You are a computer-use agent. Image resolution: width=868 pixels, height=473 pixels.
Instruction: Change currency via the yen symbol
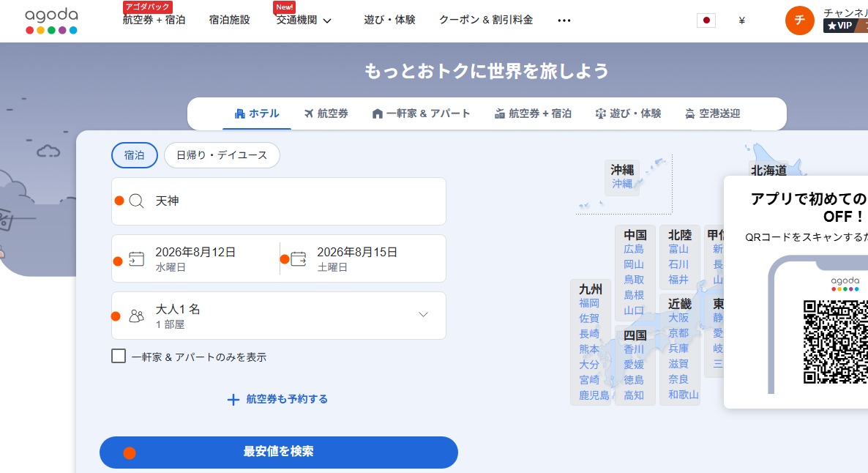(742, 21)
